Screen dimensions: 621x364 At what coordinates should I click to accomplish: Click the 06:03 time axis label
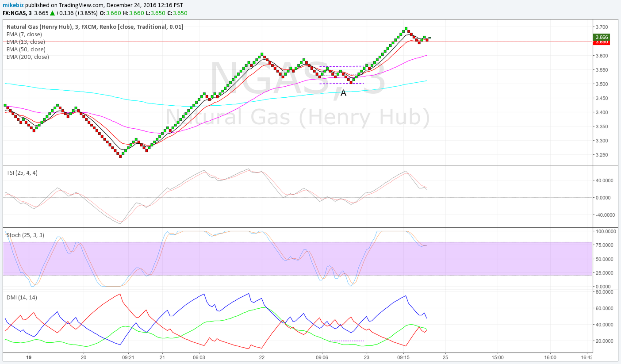tap(199, 357)
